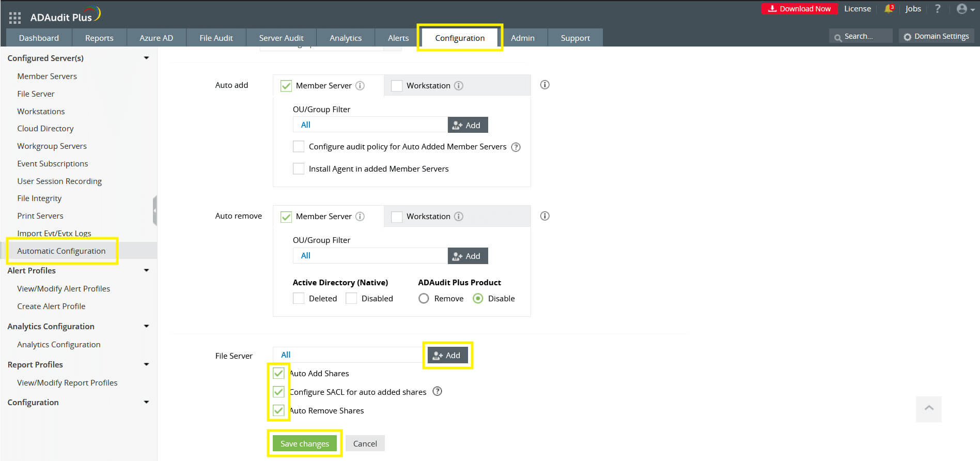The image size is (980, 461).
Task: Expand the Configuration sidebar section
Action: 146,402
